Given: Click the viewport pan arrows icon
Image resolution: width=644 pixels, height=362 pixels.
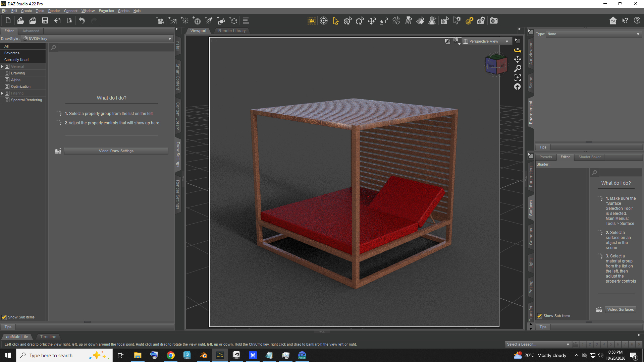Looking at the screenshot, I should point(518,59).
